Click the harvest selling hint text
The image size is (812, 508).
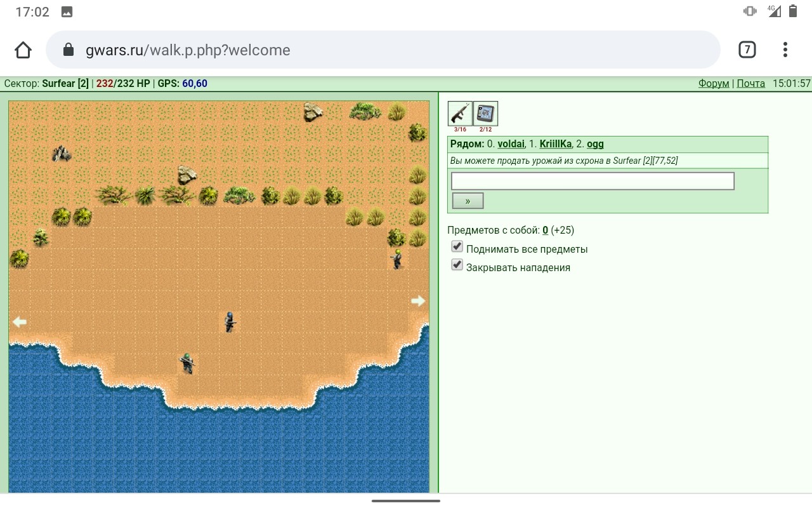pos(564,161)
